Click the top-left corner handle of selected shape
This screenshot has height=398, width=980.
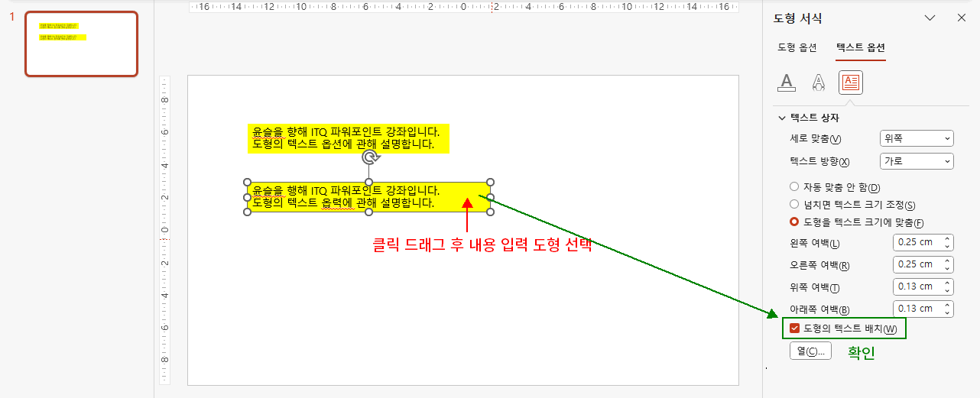pyautogui.click(x=247, y=182)
